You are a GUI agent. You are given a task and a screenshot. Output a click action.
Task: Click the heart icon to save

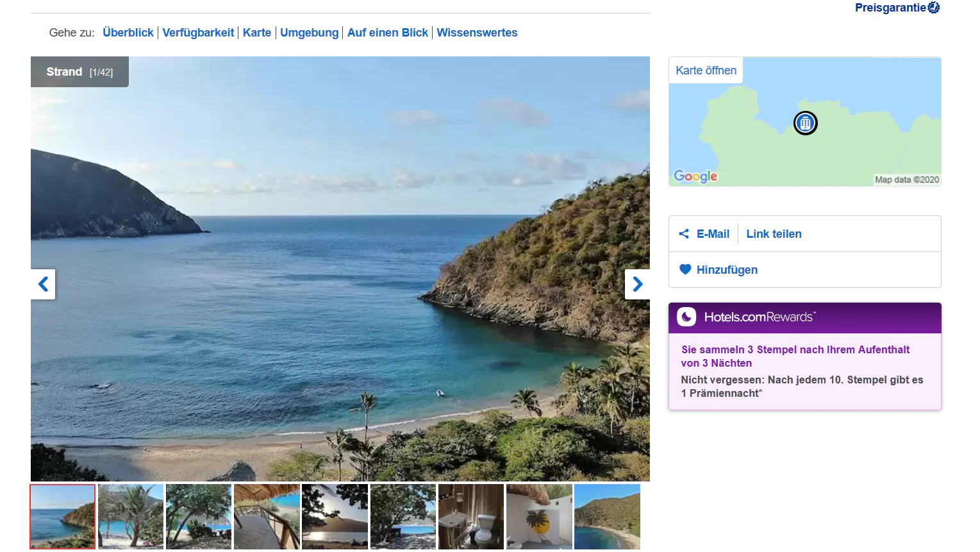tap(685, 270)
